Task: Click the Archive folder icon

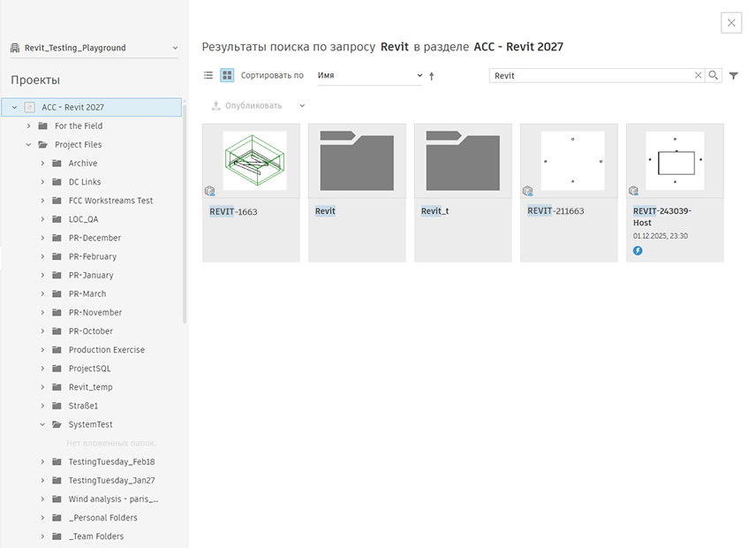Action: pos(57,163)
